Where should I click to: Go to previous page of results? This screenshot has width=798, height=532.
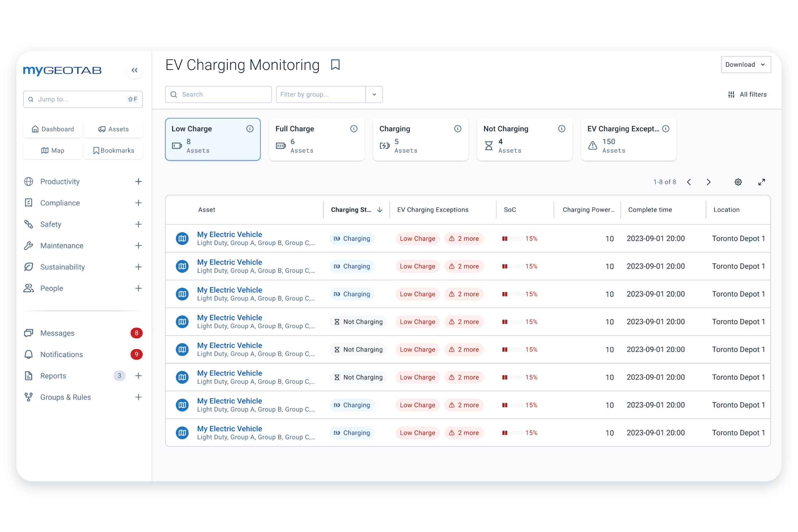coord(689,182)
